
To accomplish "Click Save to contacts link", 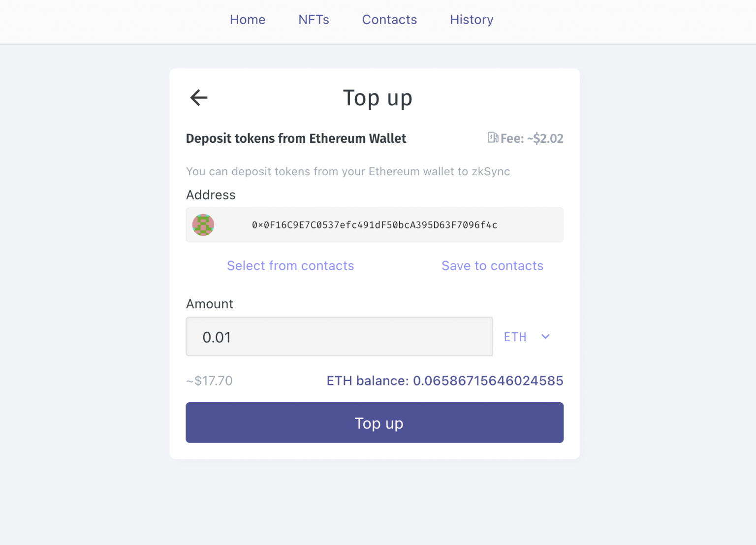I will click(x=492, y=266).
